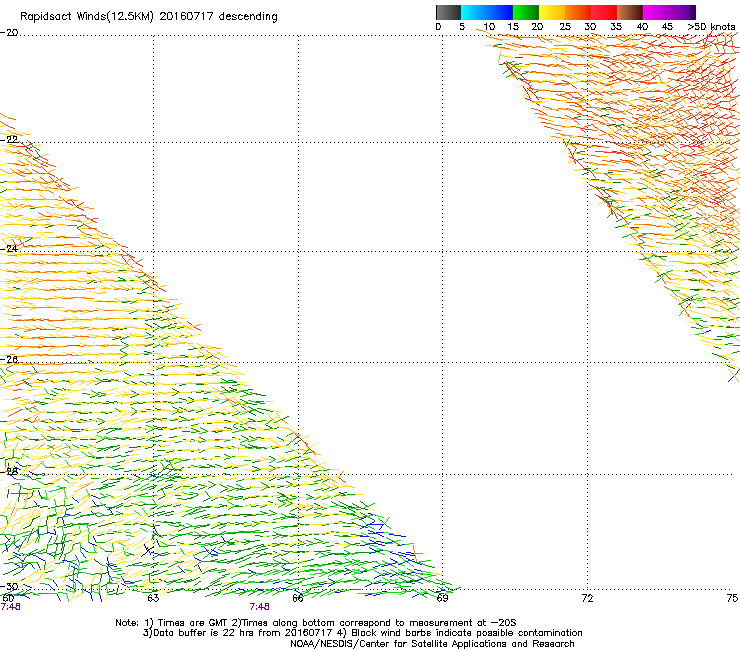Click the '-22' latitude axis label
Viewport: 740px width, 650px height.
[9, 140]
